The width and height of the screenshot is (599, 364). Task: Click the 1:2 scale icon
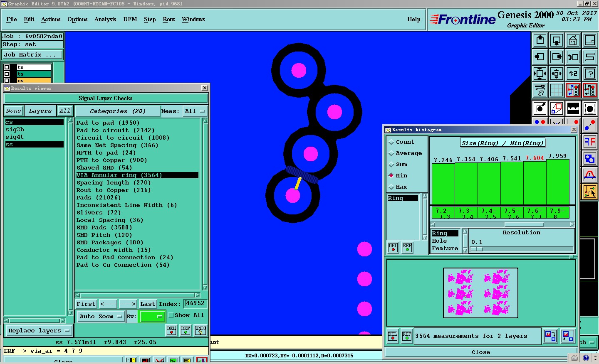pos(573,74)
